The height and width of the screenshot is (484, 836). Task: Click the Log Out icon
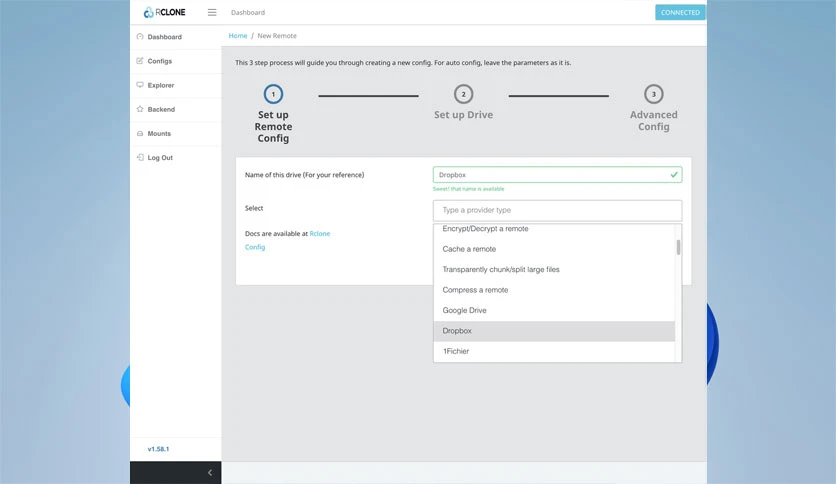[x=140, y=157]
